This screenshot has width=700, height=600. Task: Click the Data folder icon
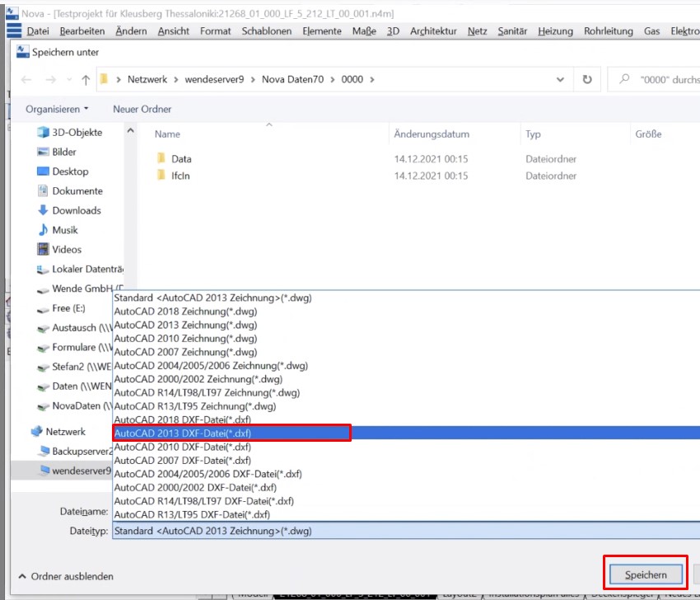[161, 158]
